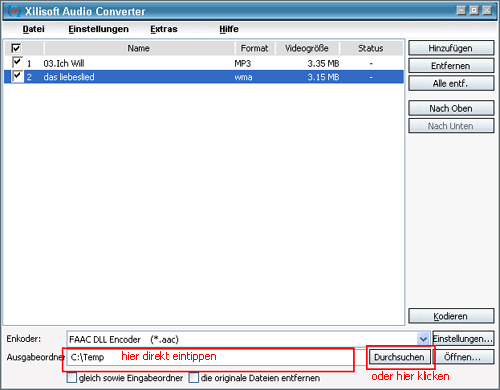Sort by the Name column header
Screen dimensions: 500x390
(x=139, y=48)
